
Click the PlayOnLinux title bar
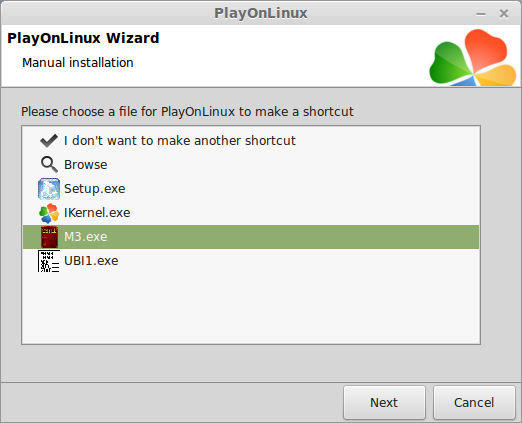tap(261, 13)
